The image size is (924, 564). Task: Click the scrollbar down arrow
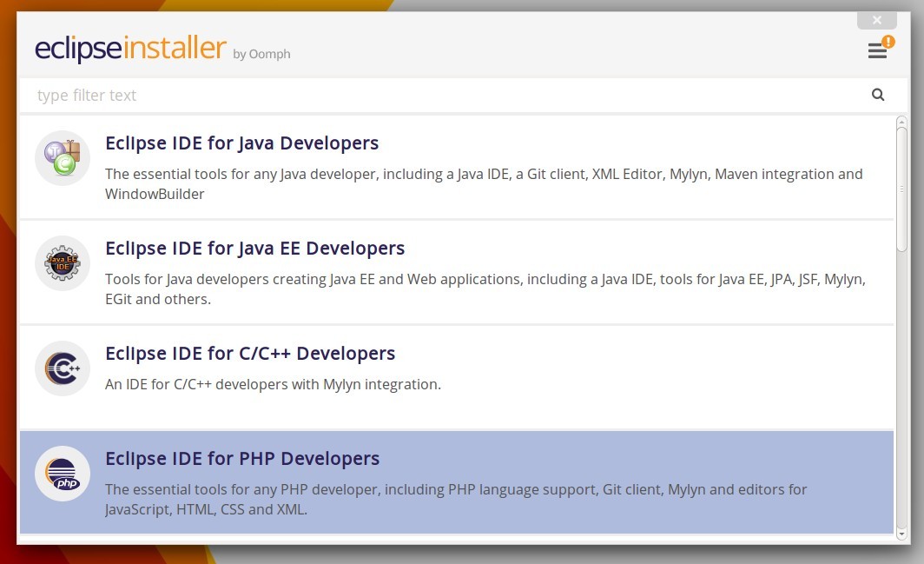(x=901, y=534)
